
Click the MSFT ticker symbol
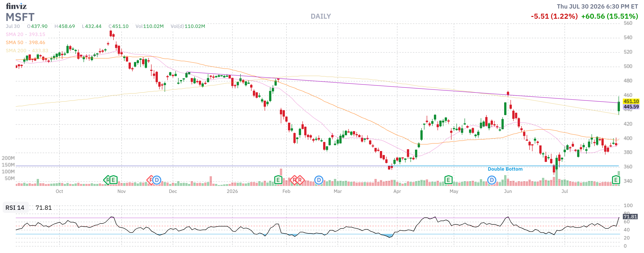(x=20, y=17)
